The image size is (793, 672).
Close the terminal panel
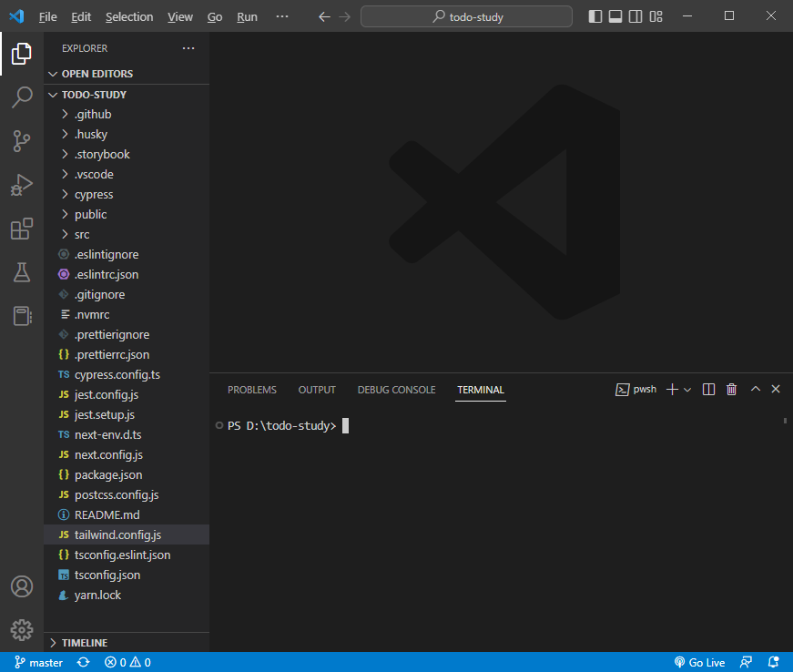pyautogui.click(x=776, y=389)
